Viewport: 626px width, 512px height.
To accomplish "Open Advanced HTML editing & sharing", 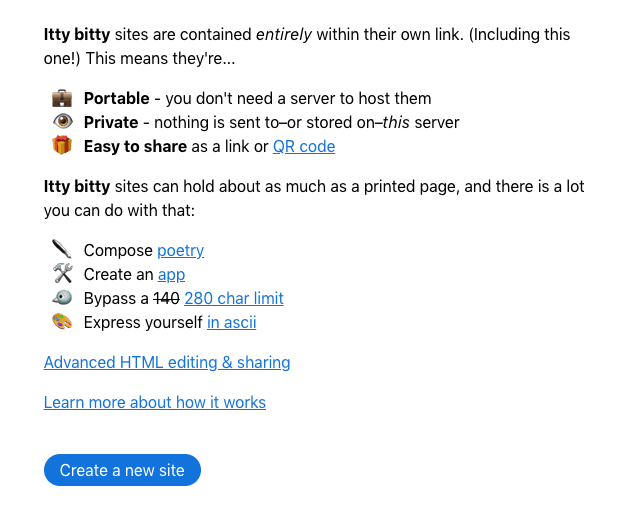I will (x=167, y=362).
